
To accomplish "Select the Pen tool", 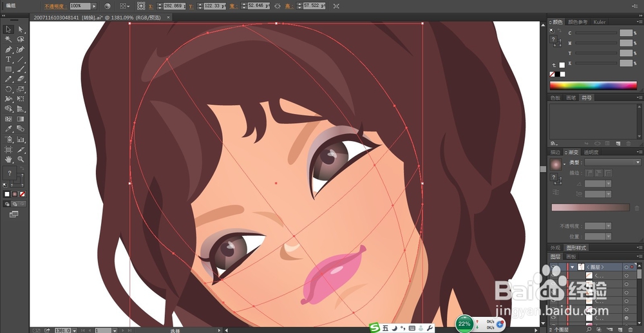I will point(8,49).
